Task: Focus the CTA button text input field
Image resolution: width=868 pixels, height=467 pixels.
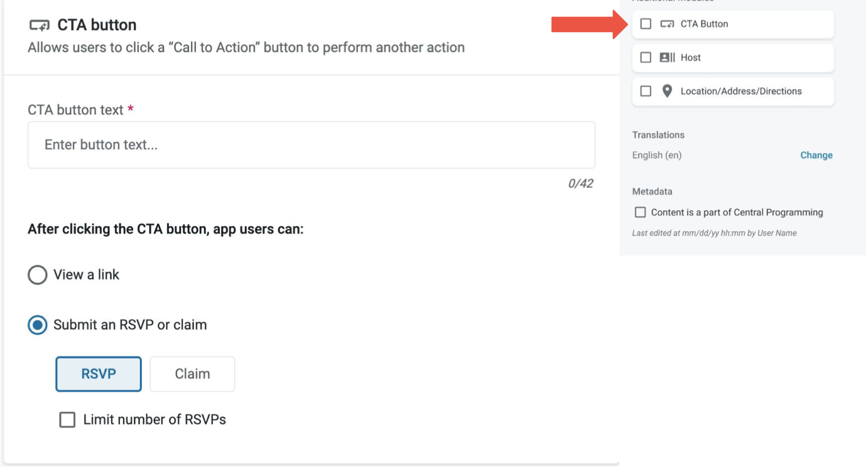Action: [x=311, y=145]
